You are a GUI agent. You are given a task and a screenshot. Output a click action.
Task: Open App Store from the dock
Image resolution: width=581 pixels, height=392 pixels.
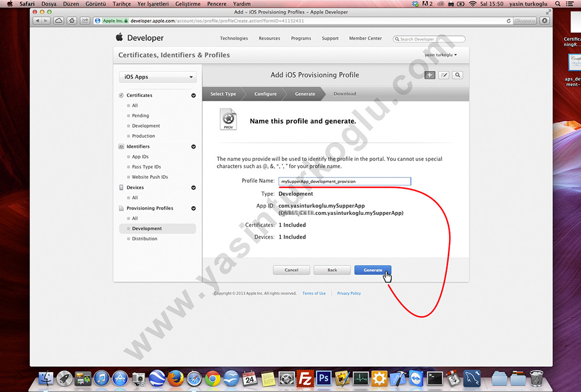(120, 379)
